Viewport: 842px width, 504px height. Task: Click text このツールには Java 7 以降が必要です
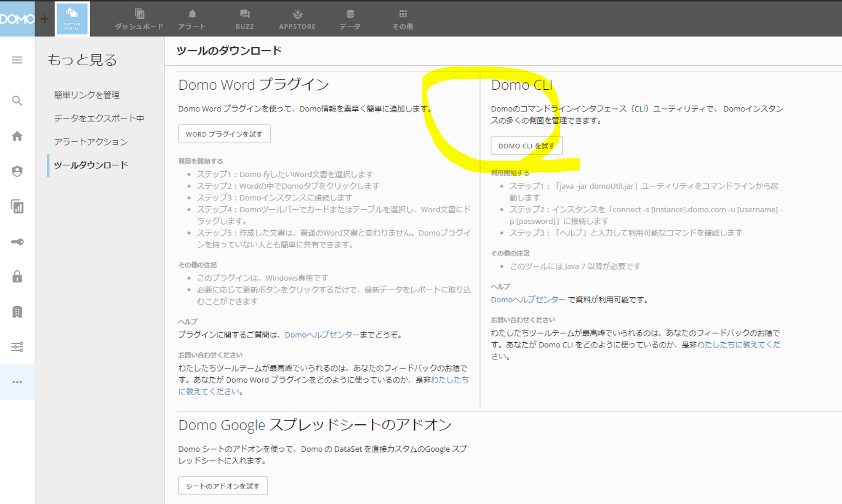(575, 266)
